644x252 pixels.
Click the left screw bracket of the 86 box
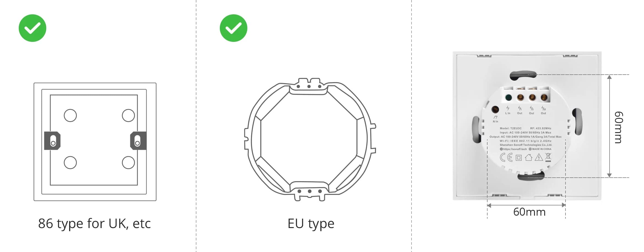tap(53, 141)
